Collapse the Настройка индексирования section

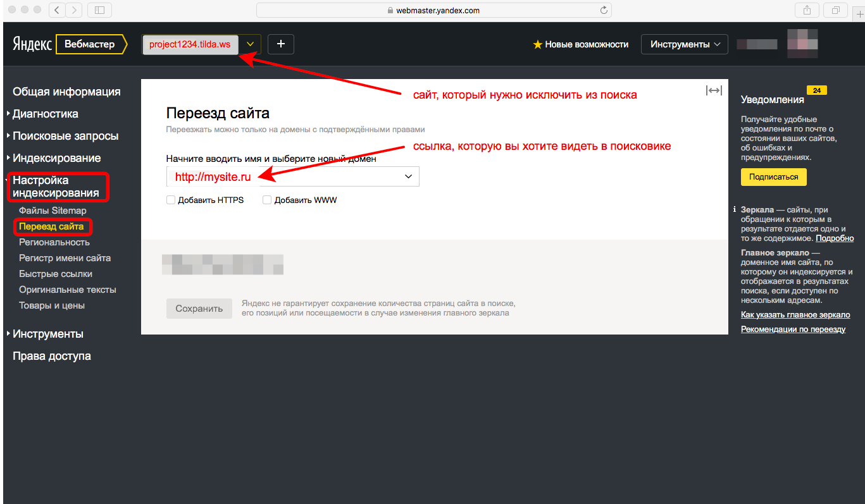tap(57, 187)
